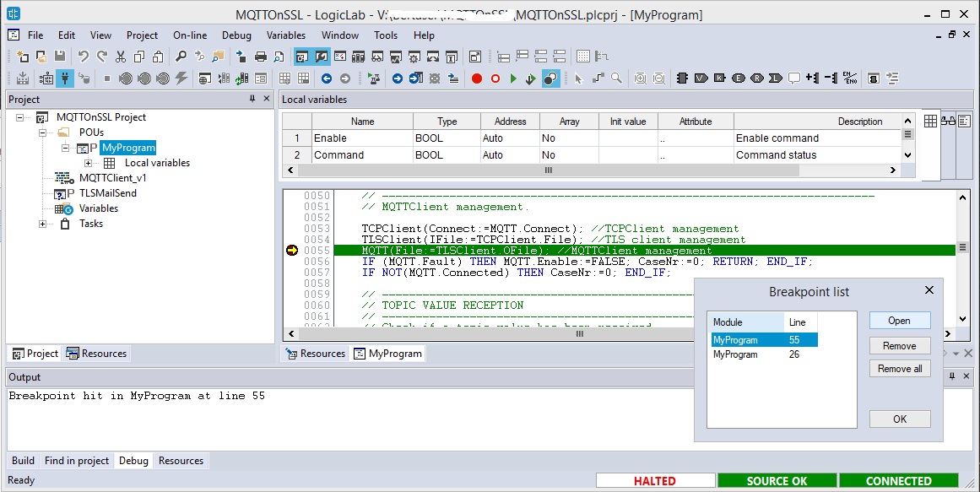
Task: Click the Save floppy disk icon
Action: pos(60,57)
